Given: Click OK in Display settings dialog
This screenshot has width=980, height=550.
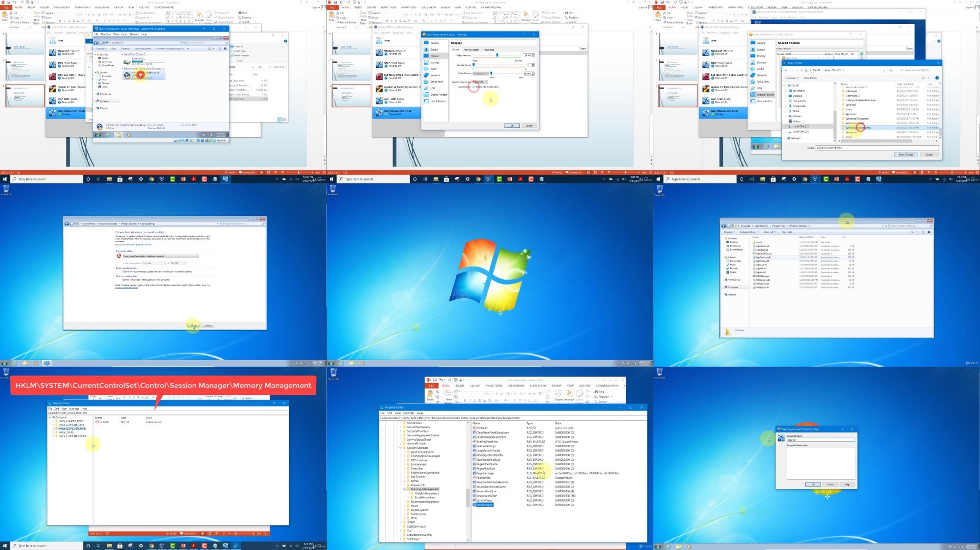Looking at the screenshot, I should point(512,126).
